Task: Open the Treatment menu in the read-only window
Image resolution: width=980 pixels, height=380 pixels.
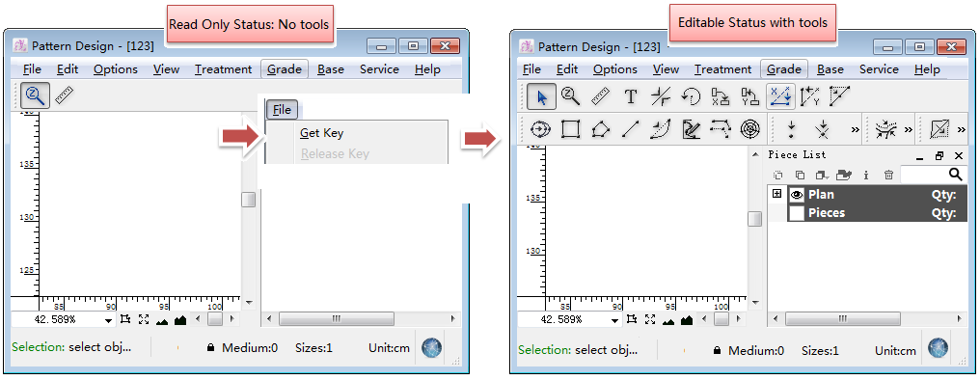Action: [223, 69]
